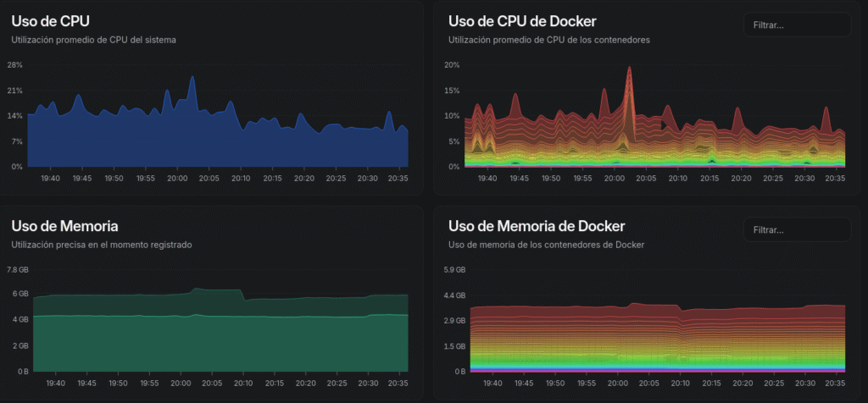Screen dimensions: 868x403
Task: Click the highest peak in the blue CPU chart
Action: pos(192,79)
